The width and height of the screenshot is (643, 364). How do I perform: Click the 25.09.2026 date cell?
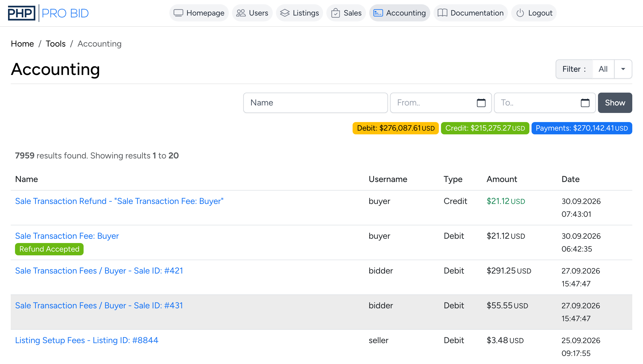coord(581,347)
